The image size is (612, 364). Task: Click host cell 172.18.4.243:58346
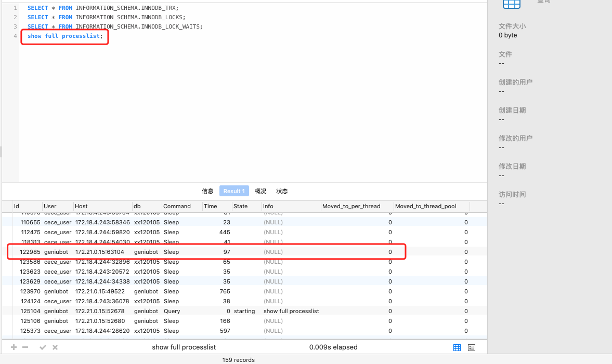[x=102, y=222]
